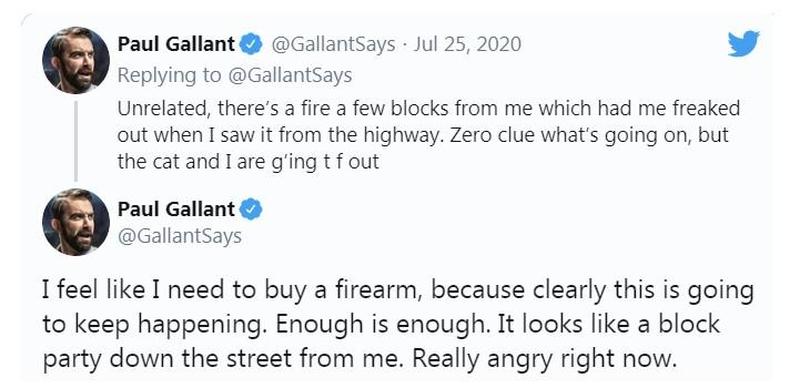The image size is (800, 388).
Task: Click the 'the cat and I are' line
Action: (x=189, y=162)
